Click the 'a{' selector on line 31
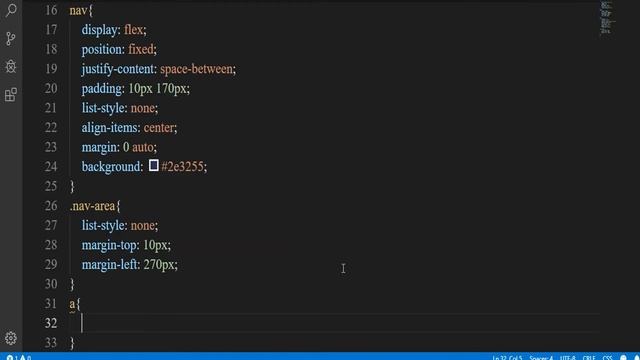The width and height of the screenshot is (640, 360). (75, 304)
